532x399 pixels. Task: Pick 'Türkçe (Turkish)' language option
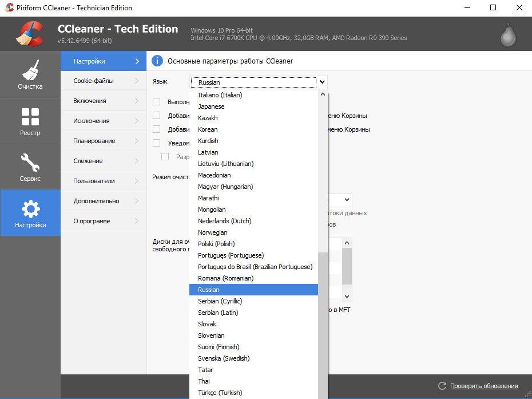pyautogui.click(x=254, y=393)
